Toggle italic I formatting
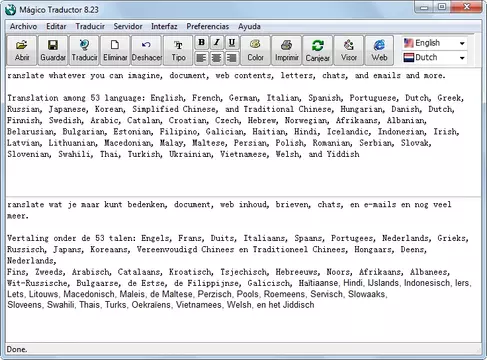 [217, 43]
